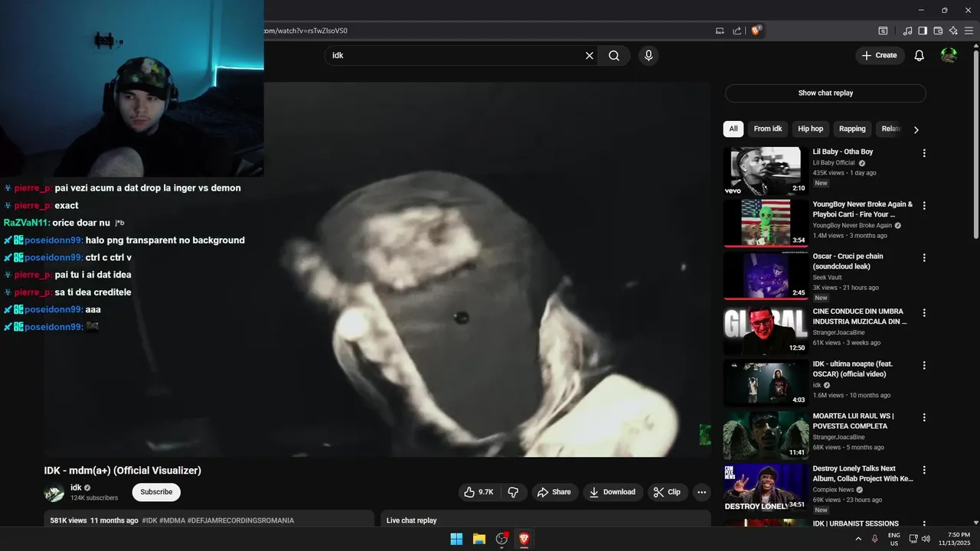This screenshot has height=551, width=980.
Task: Select the From idk filter chip
Action: 768,129
